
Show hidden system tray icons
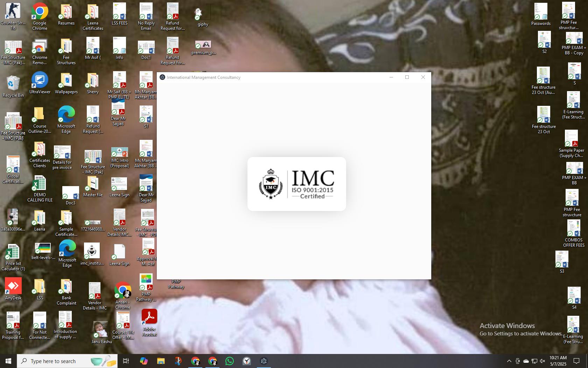tap(509, 361)
